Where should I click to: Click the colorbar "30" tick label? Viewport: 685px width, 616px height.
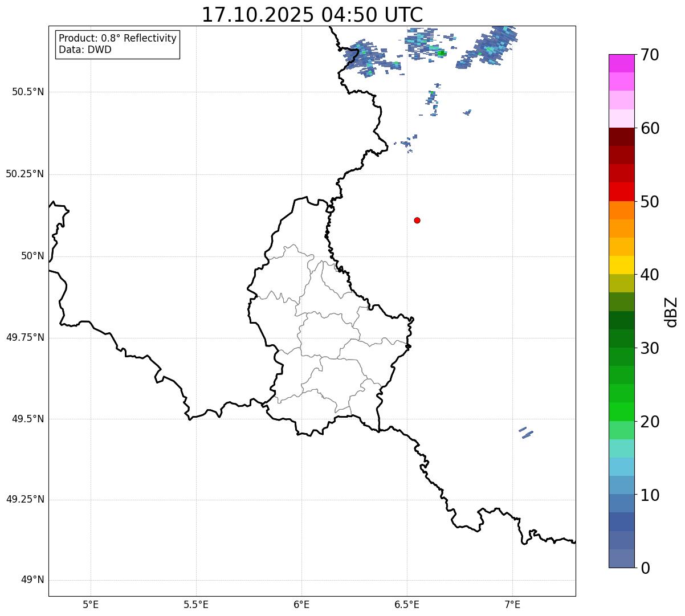click(x=650, y=348)
